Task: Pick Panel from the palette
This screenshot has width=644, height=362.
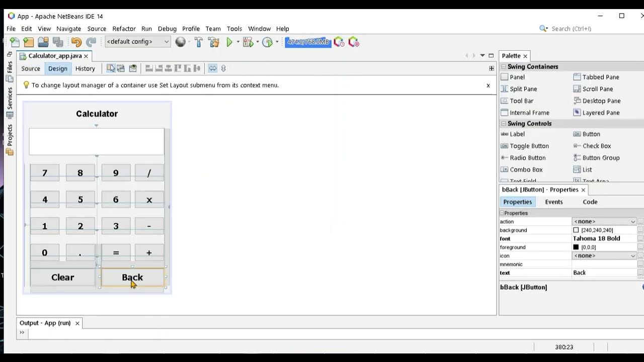Action: pyautogui.click(x=513, y=77)
